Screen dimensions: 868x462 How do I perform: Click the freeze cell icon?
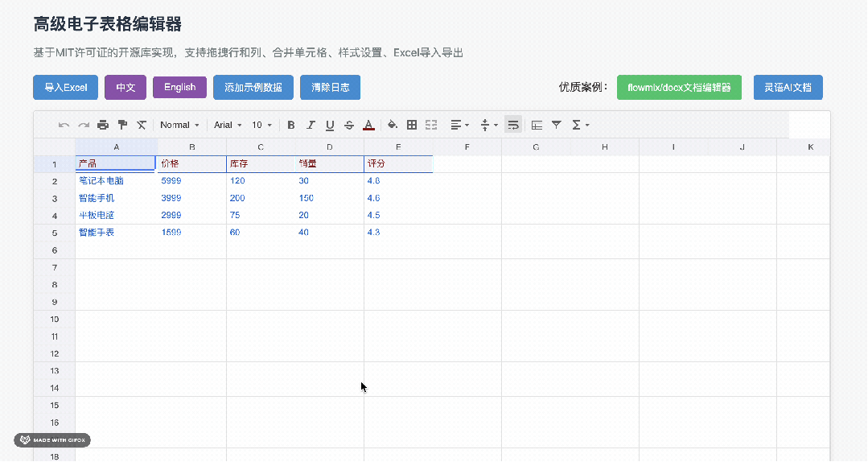point(537,126)
